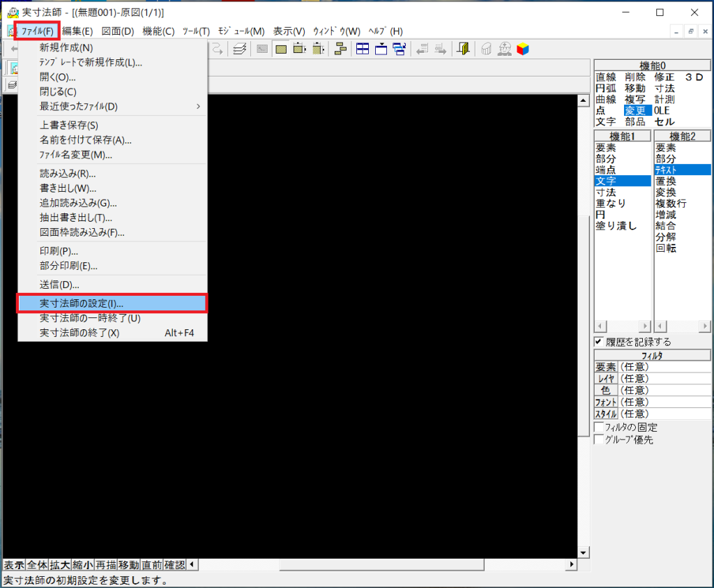Screen dimensions: 714x588
Task: Select 重なり in the 機能1 list
Action: click(x=623, y=204)
